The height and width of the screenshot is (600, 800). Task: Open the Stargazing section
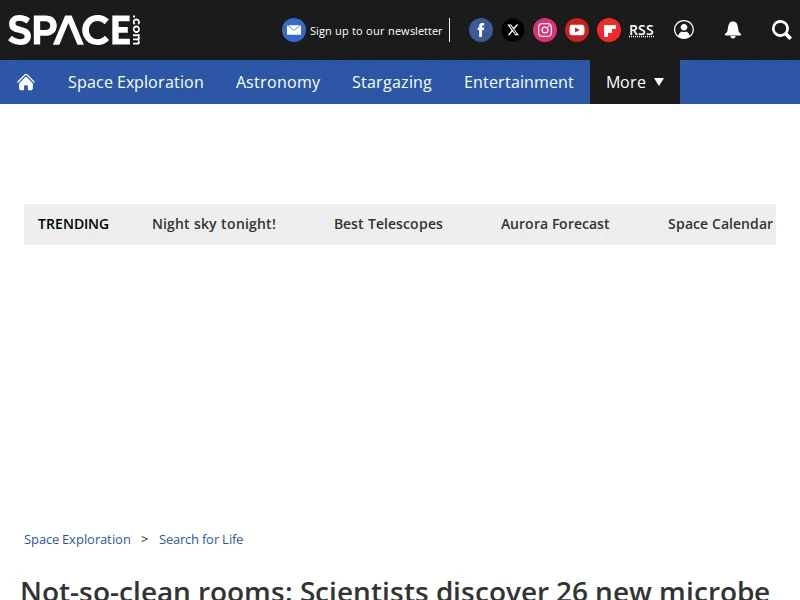[392, 82]
